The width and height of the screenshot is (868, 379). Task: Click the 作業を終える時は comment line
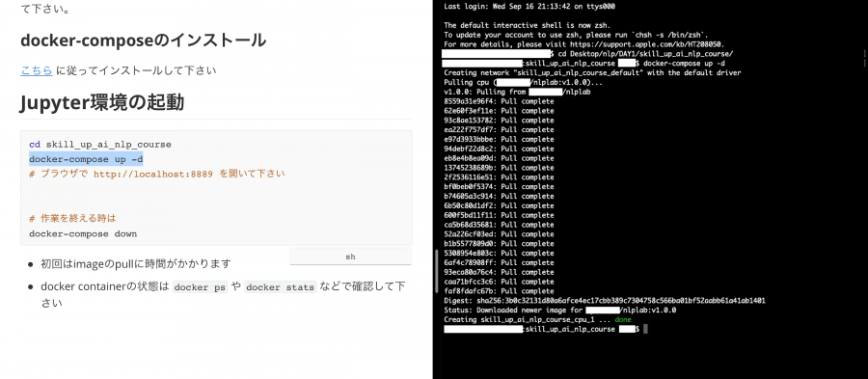click(72, 219)
